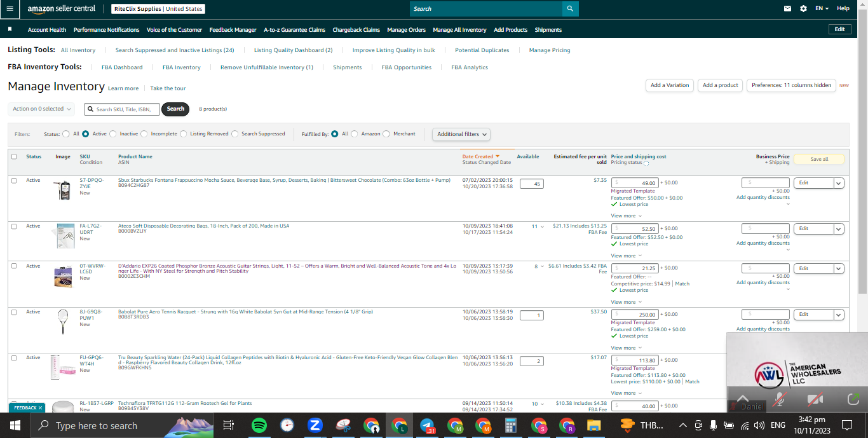Open the hamburger menu beside the Seller Central logo
868x438 pixels.
point(10,9)
